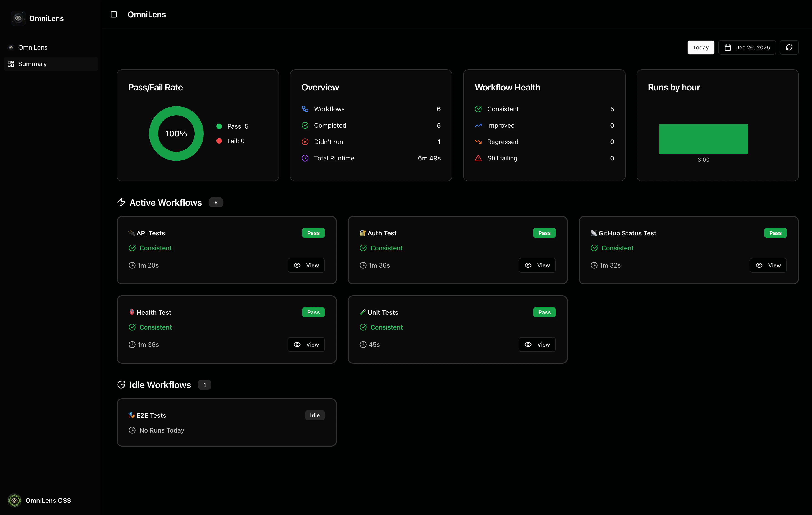Image resolution: width=812 pixels, height=515 pixels.
Task: Click the refresh icon in the top right
Action: [789, 47]
